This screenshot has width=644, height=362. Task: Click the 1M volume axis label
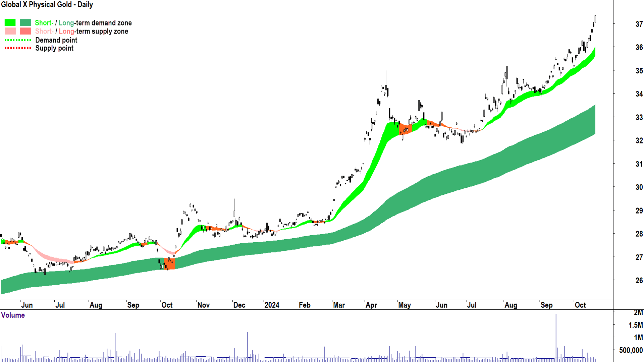638,338
